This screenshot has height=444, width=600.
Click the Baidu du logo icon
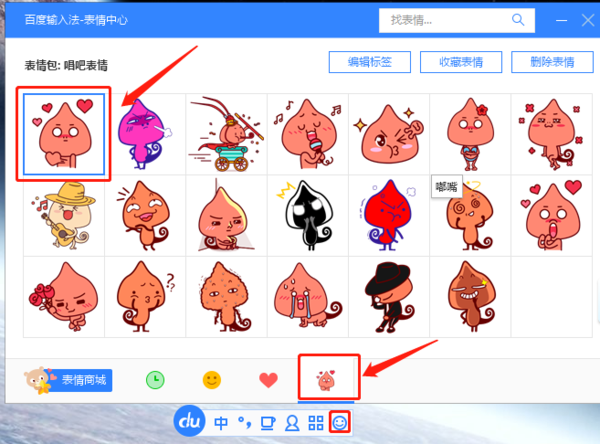click(190, 423)
